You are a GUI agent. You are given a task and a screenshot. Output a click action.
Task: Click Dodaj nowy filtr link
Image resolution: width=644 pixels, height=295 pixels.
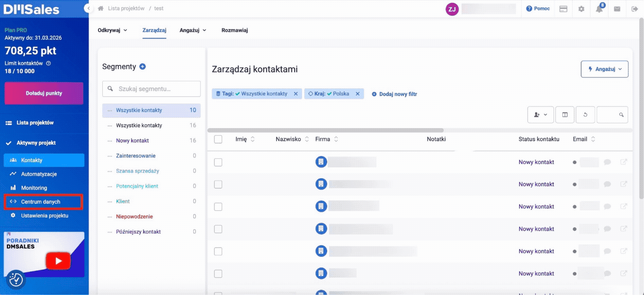394,94
